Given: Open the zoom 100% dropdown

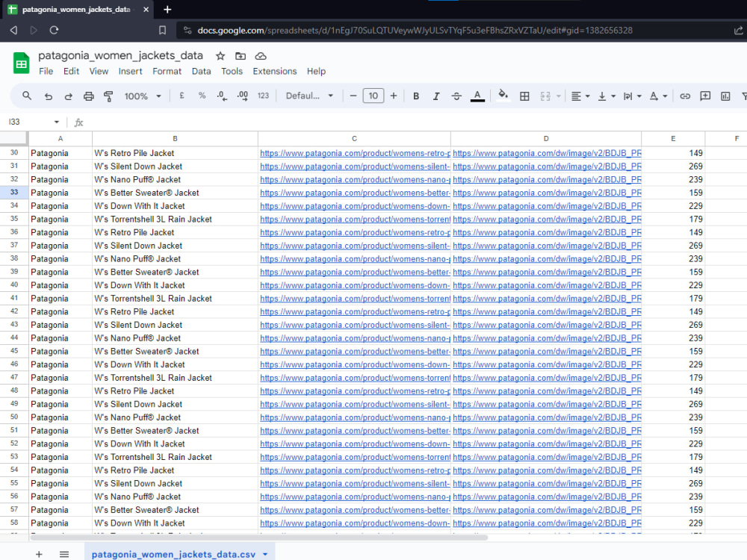Looking at the screenshot, I should [x=143, y=96].
